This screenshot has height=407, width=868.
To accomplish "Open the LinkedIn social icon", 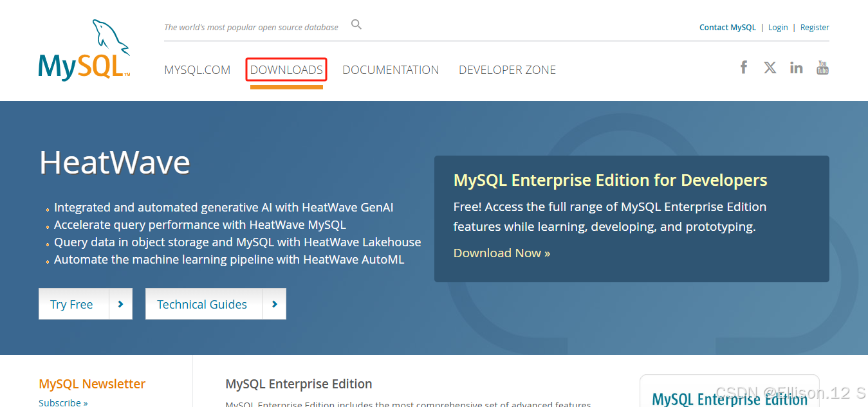I will pyautogui.click(x=797, y=67).
